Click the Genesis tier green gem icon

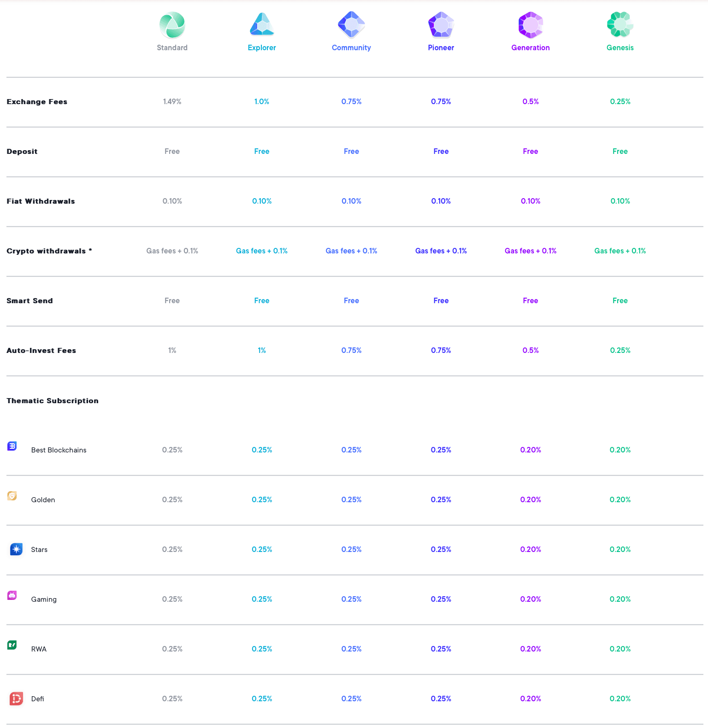620,24
